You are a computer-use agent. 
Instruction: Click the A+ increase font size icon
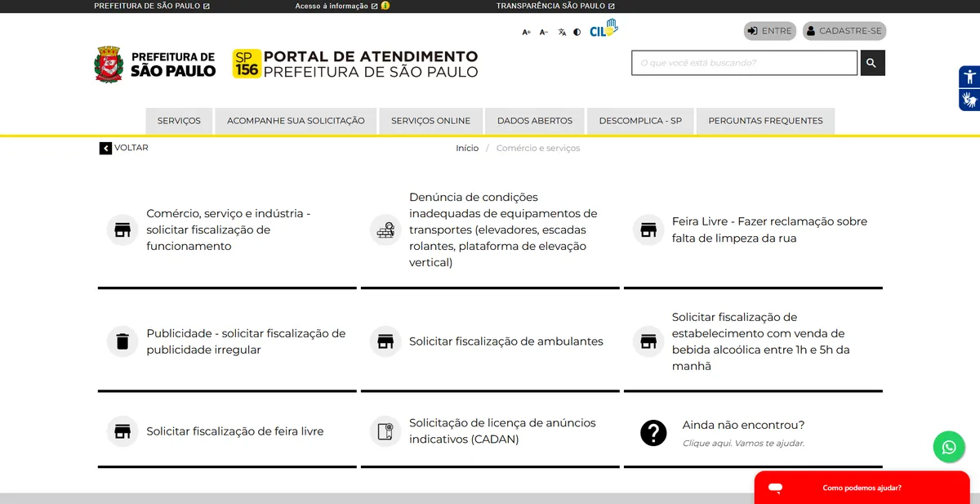[x=527, y=32]
